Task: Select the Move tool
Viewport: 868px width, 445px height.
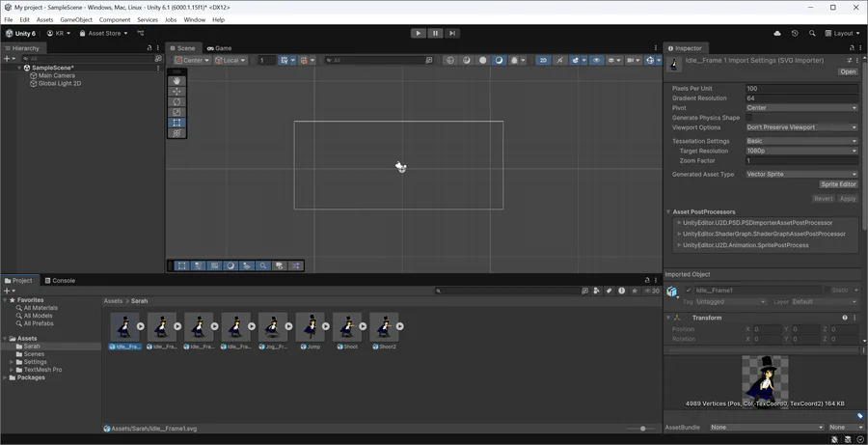Action: (177, 92)
